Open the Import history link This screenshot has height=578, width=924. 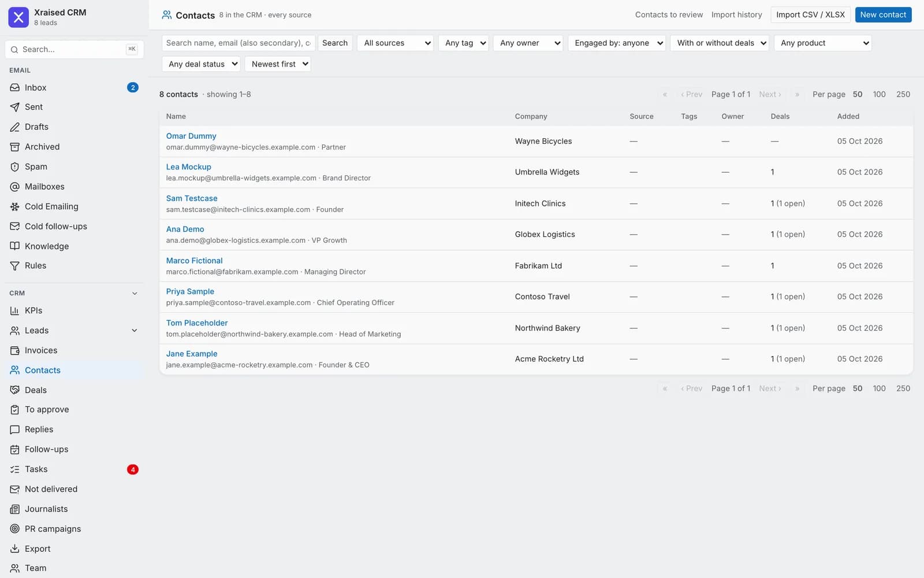[x=736, y=15]
